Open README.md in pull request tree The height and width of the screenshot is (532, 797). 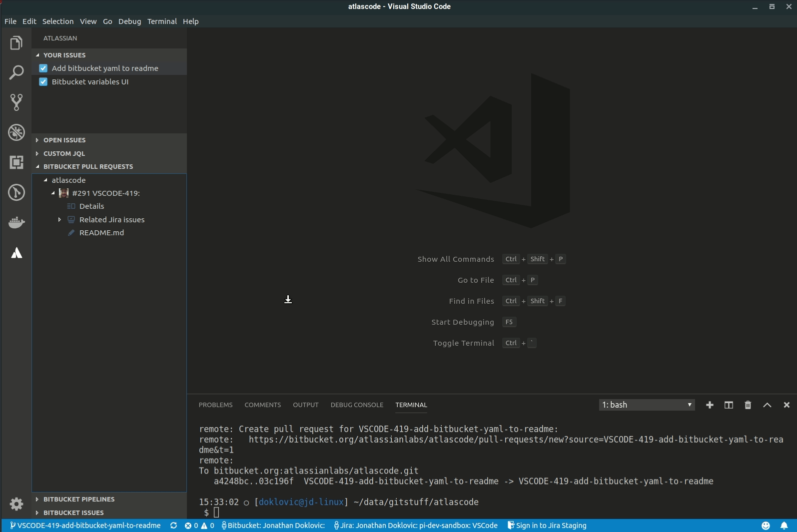[101, 233]
